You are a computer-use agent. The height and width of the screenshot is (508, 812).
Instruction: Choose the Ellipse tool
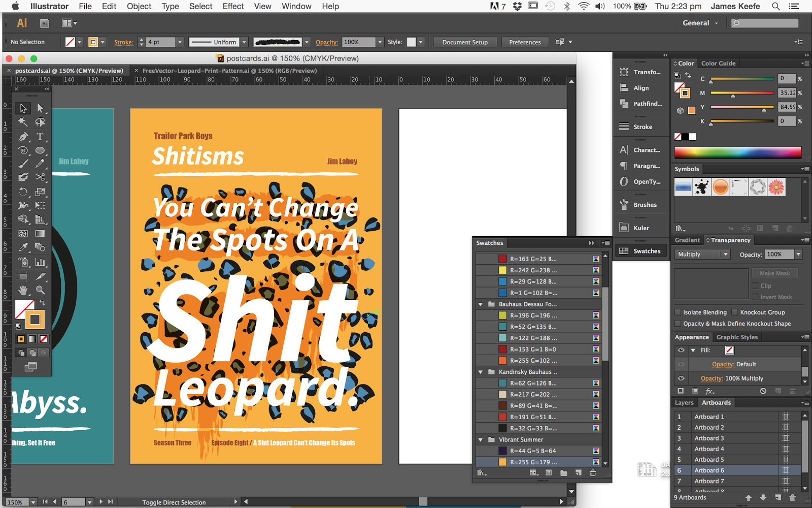point(40,150)
